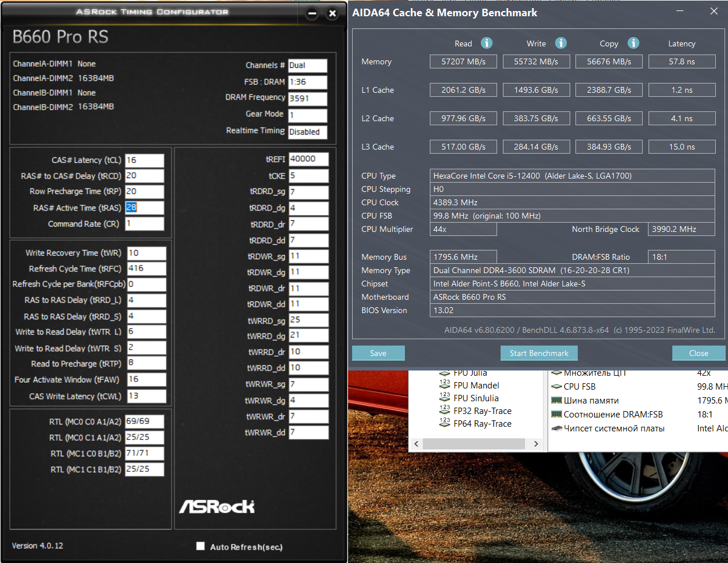This screenshot has height=563, width=728.
Task: Select the FP32 Ray-Trace tree item icon
Action: click(445, 411)
